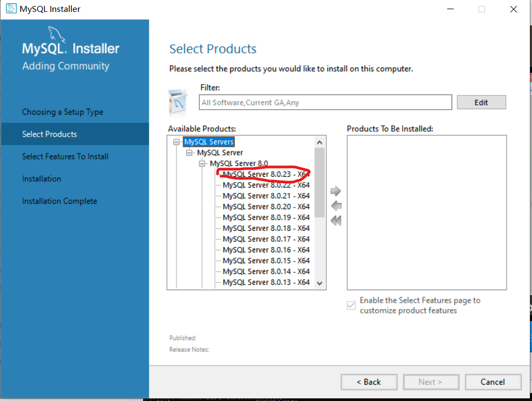532x401 pixels.
Task: Click the left arrow to remove product
Action: 336,206
